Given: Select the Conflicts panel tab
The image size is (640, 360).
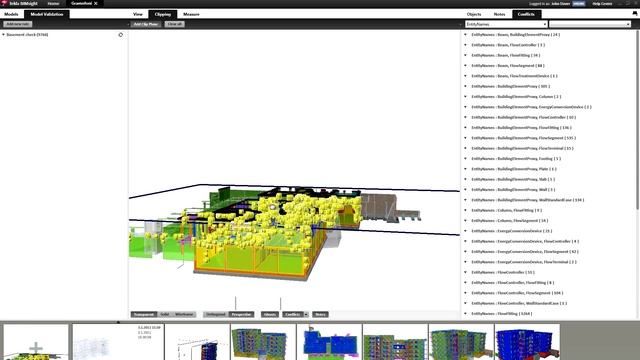Looking at the screenshot, I should point(526,14).
